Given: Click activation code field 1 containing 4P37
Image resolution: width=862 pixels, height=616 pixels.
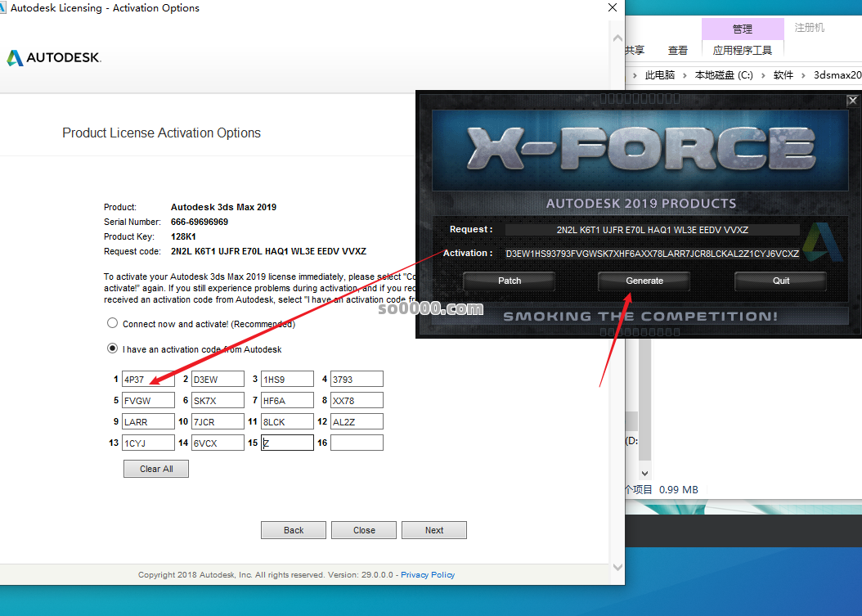Looking at the screenshot, I should point(148,379).
